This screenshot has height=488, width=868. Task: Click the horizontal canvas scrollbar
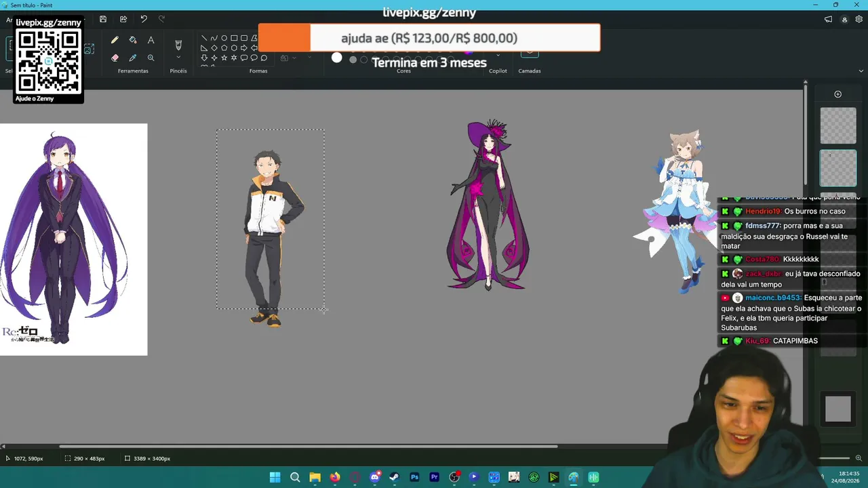point(309,446)
